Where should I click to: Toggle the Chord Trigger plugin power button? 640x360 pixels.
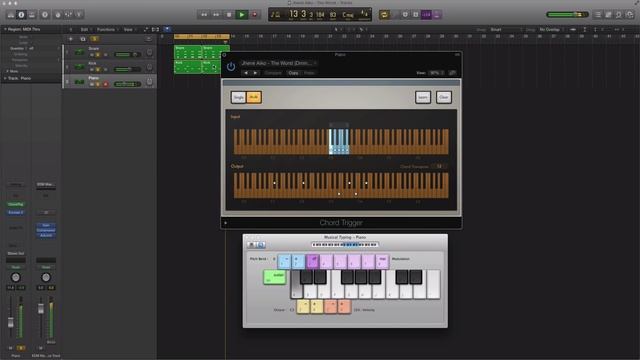[x=231, y=66]
